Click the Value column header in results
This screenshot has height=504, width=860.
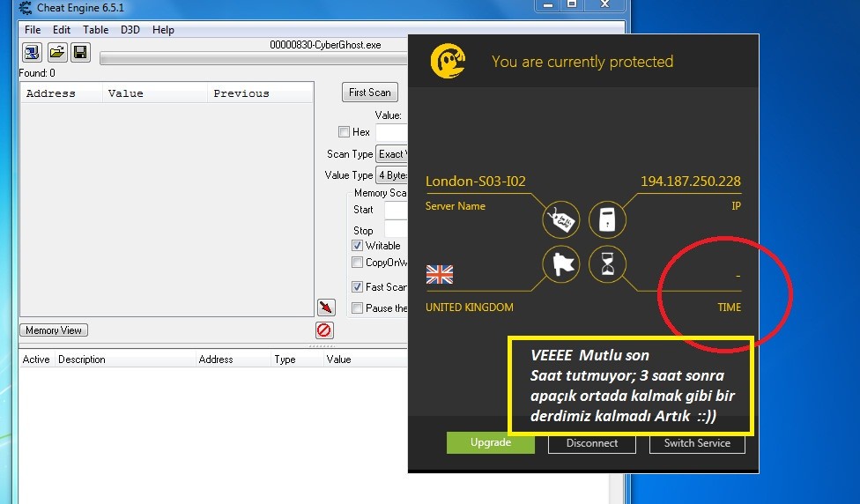tap(155, 93)
